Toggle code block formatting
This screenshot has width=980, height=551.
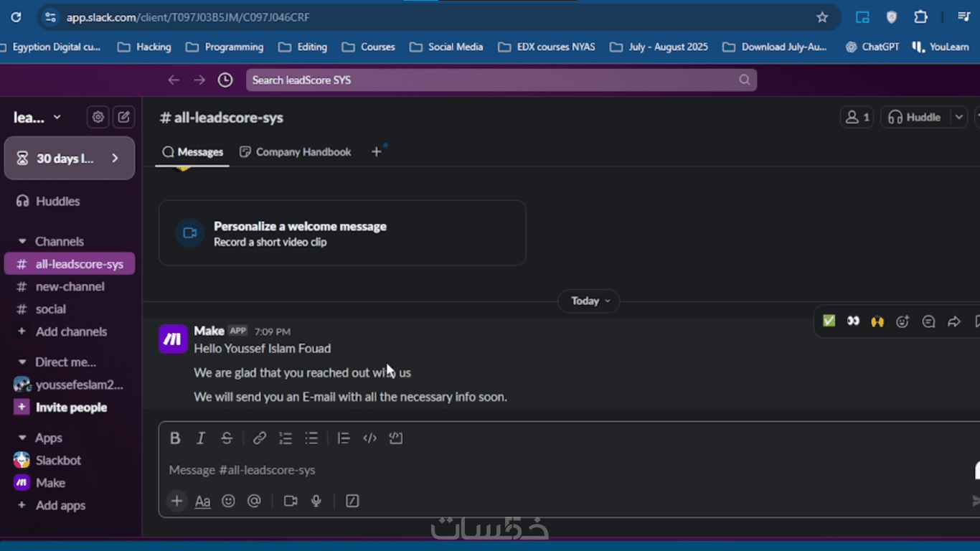395,438
